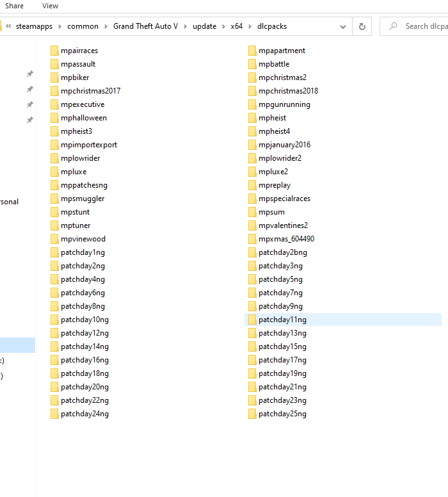Click the patchday2bng folder name
Viewport: 448px width, 497px height.
(x=283, y=252)
